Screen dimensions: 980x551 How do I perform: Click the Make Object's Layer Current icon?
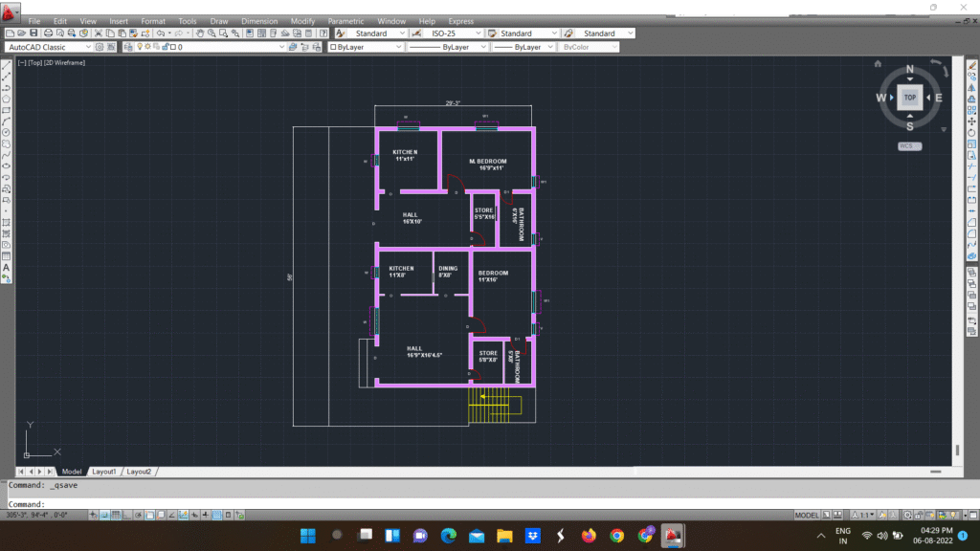[x=293, y=47]
